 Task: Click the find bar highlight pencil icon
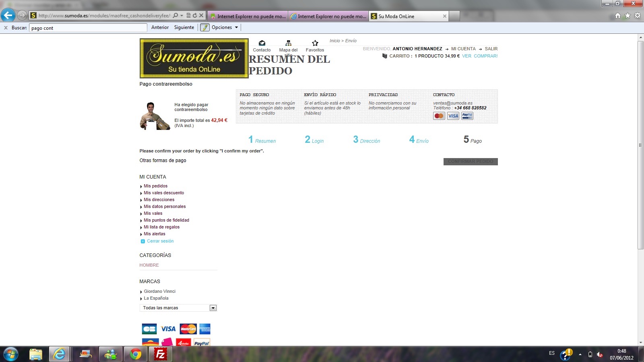(x=205, y=27)
